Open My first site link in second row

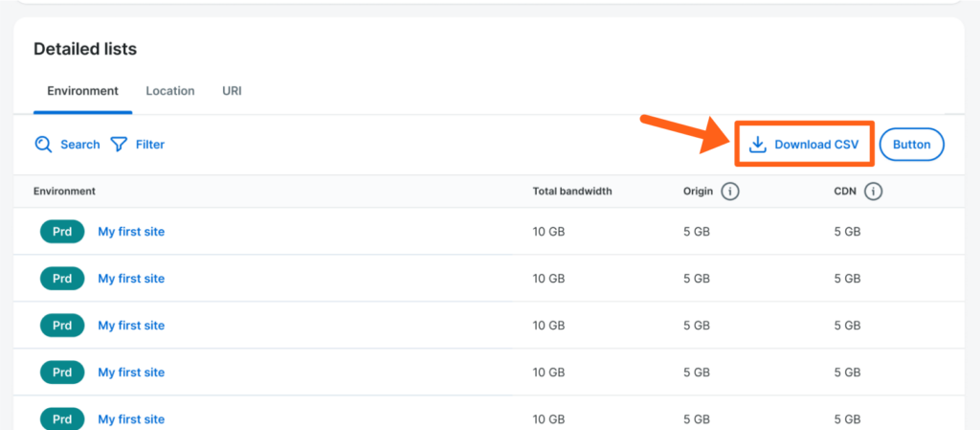[131, 279]
